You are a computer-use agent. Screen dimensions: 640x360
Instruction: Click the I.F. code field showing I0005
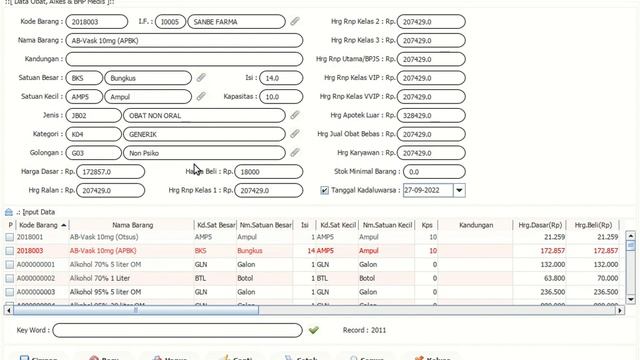[x=171, y=22]
